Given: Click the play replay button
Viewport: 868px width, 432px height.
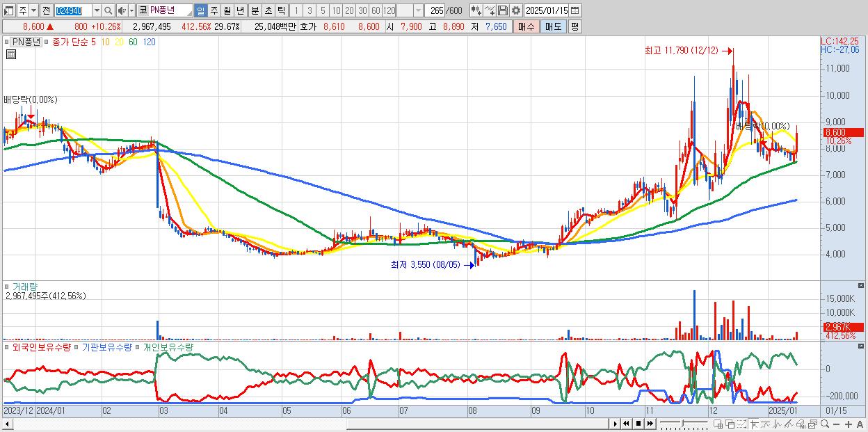Looking at the screenshot, I should point(615,423).
